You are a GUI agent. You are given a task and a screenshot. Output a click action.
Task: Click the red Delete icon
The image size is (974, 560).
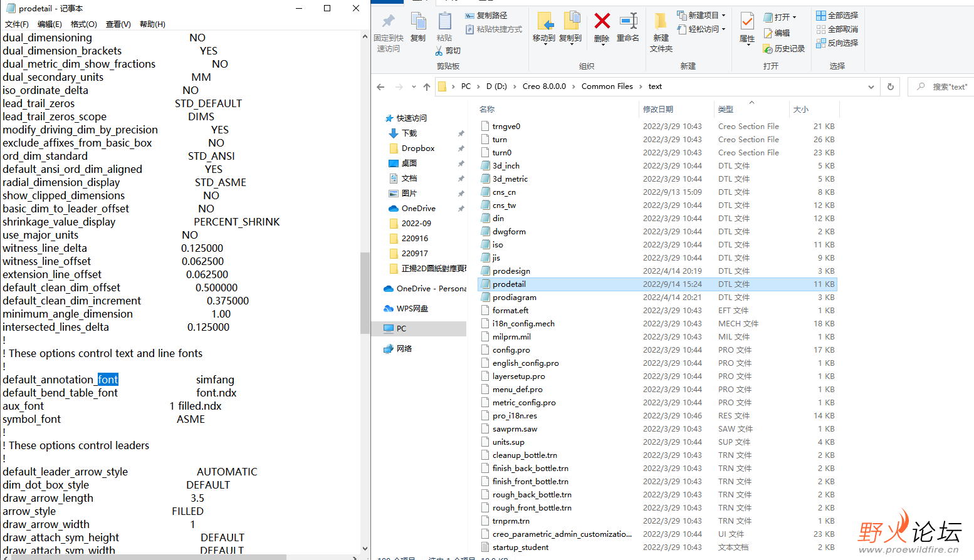point(602,21)
